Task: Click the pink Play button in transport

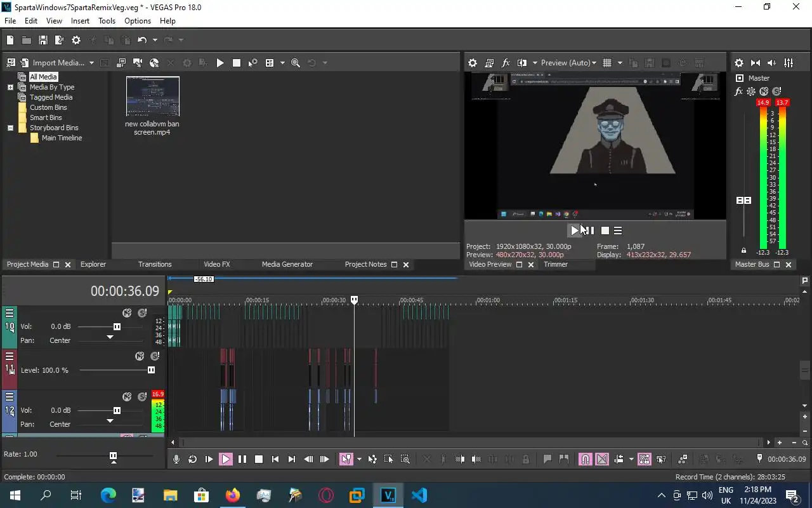Action: click(226, 459)
